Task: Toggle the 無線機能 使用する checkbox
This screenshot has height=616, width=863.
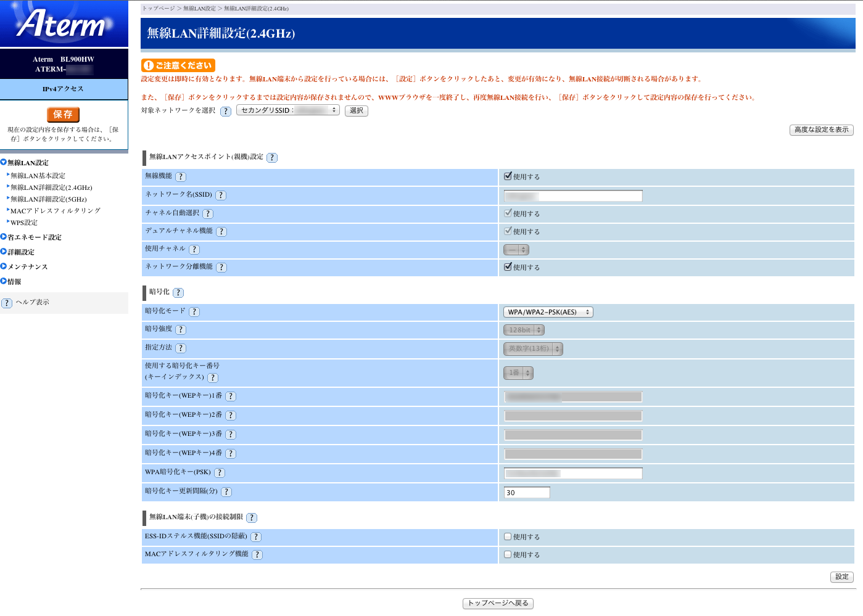Action: pos(508,176)
